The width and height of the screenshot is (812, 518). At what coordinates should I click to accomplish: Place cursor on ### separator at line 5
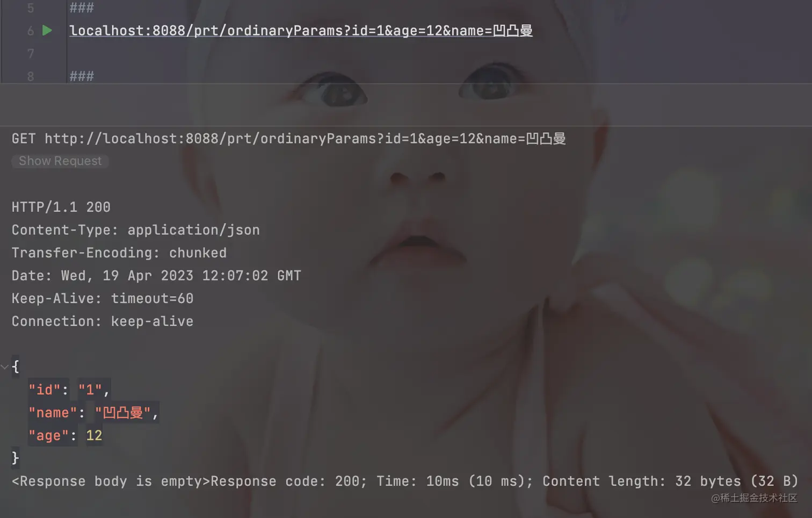point(82,8)
